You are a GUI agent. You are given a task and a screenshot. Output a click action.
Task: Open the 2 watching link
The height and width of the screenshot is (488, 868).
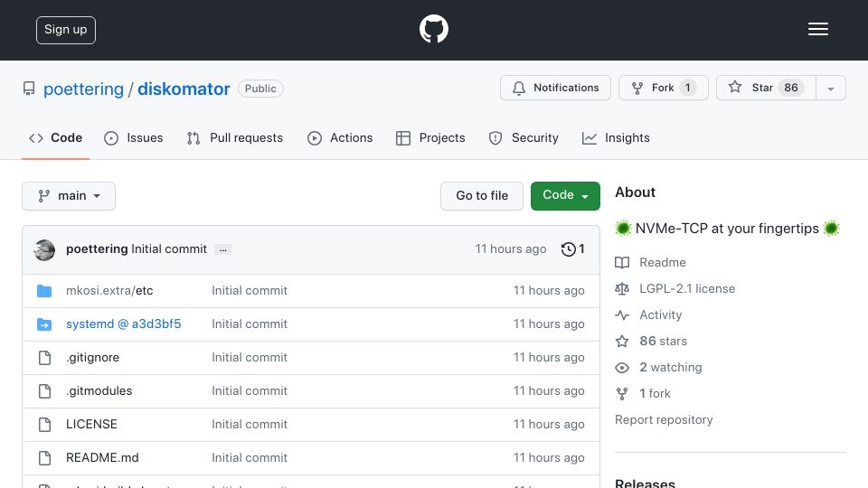670,368
